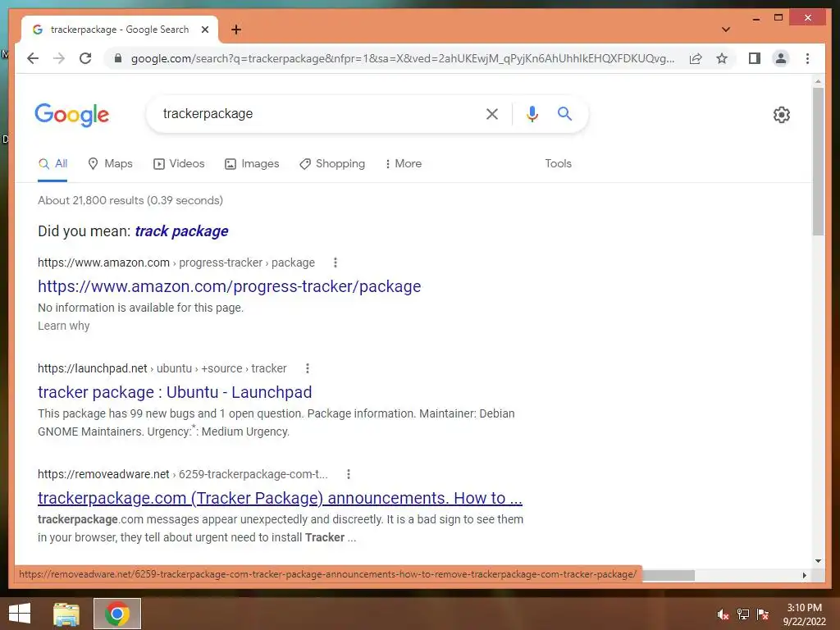Open the Action Center flag icon
The width and height of the screenshot is (840, 630).
pos(763,614)
